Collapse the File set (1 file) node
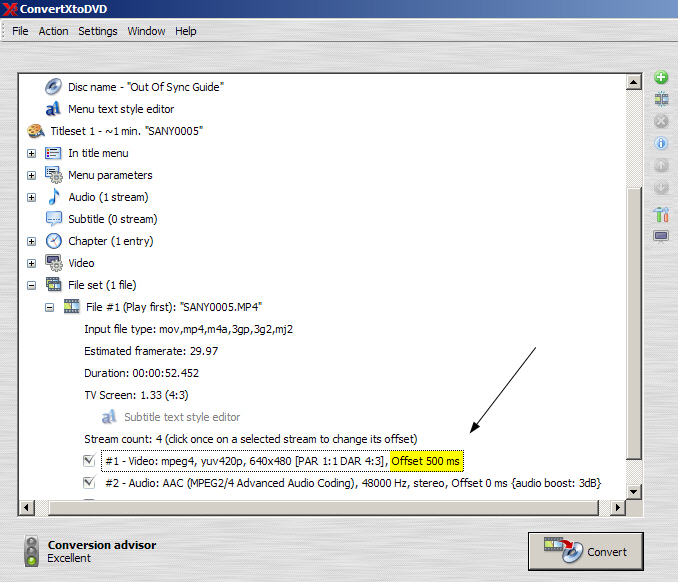This screenshot has height=582, width=678. pyautogui.click(x=32, y=285)
